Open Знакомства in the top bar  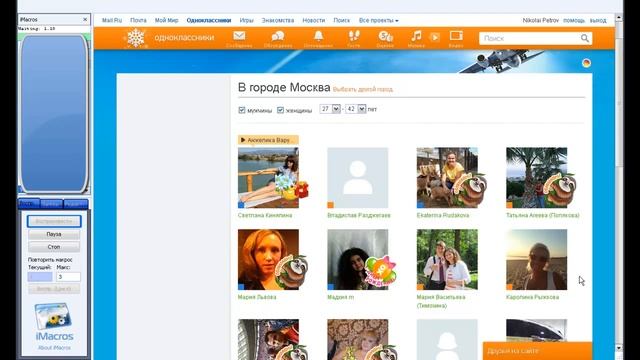click(278, 20)
